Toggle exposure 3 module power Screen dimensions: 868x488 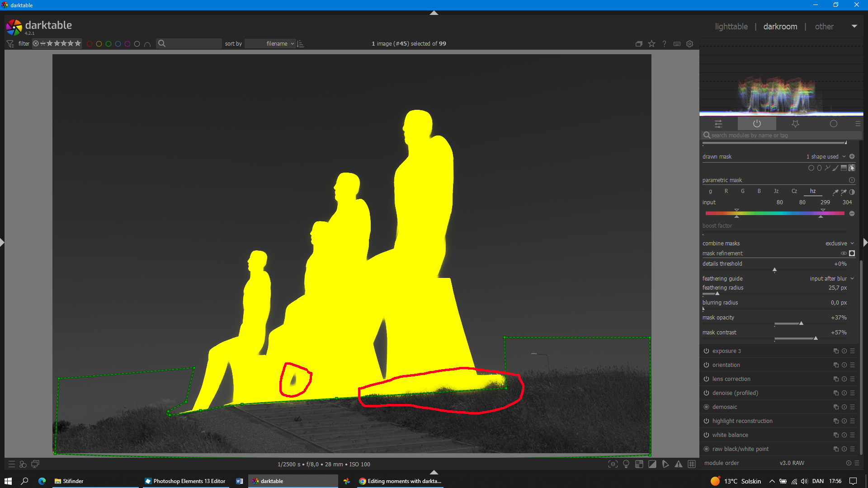pyautogui.click(x=706, y=351)
